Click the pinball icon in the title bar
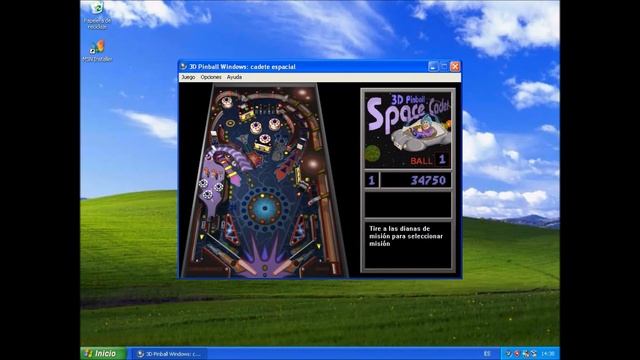This screenshot has width=640, height=360. tap(184, 66)
